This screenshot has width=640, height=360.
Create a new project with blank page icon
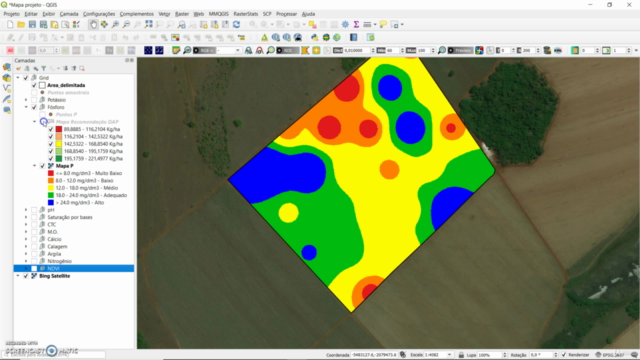point(10,25)
